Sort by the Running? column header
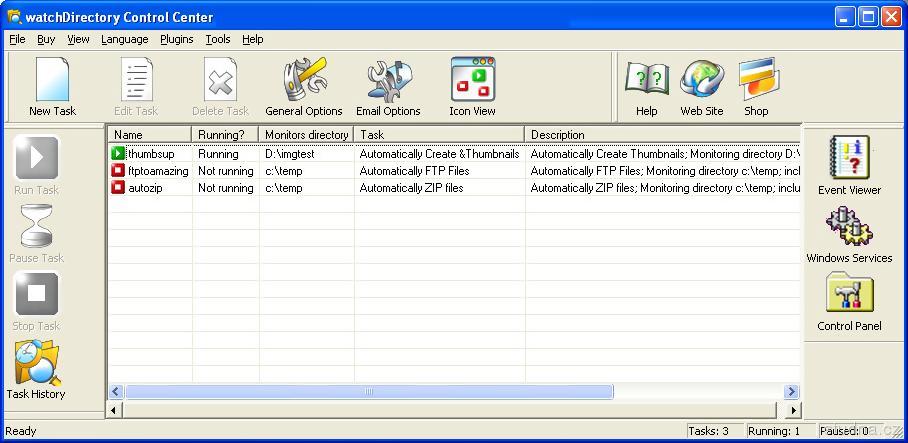 coord(224,134)
